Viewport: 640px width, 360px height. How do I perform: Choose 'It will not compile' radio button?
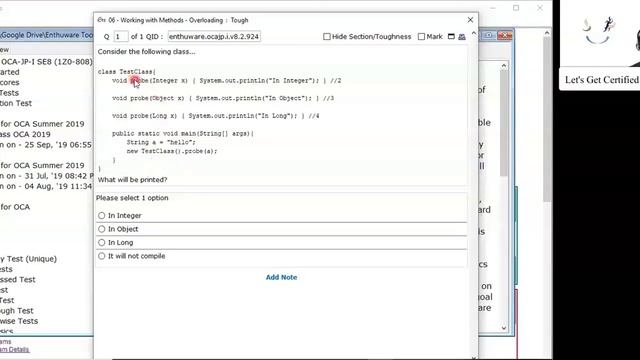click(102, 256)
